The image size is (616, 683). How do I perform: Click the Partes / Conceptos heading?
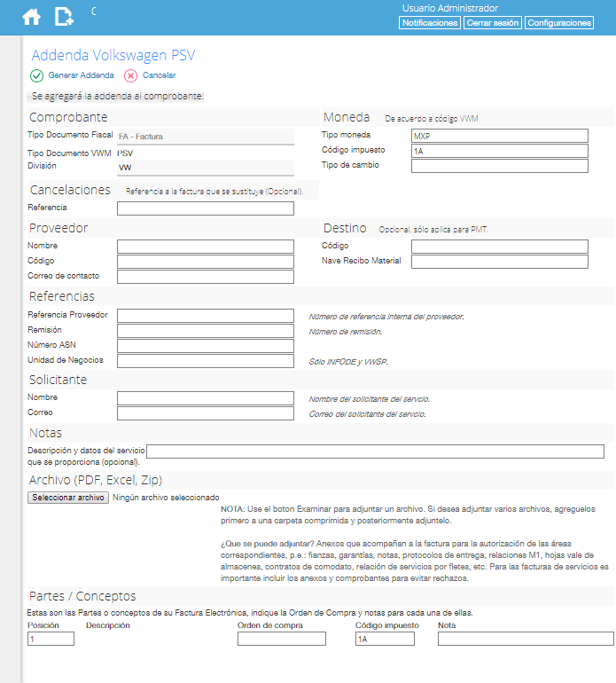coord(82,596)
